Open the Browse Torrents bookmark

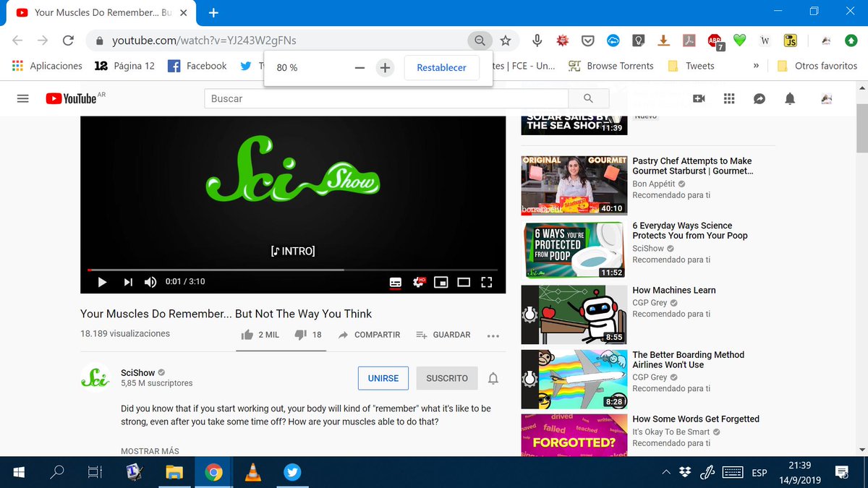coord(611,66)
